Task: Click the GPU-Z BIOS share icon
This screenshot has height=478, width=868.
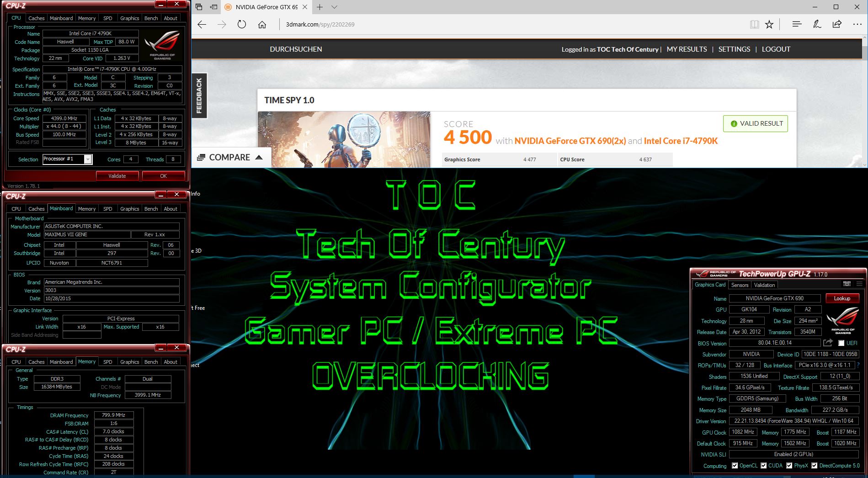Action: [828, 343]
